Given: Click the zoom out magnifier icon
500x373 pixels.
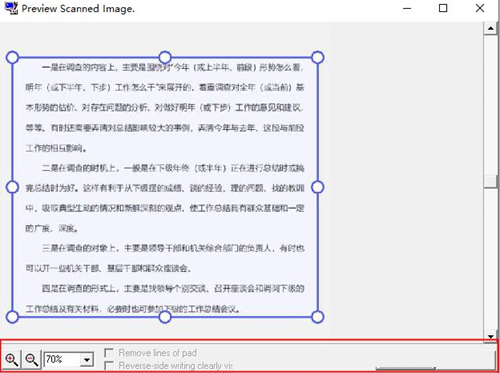Looking at the screenshot, I should (x=32, y=359).
